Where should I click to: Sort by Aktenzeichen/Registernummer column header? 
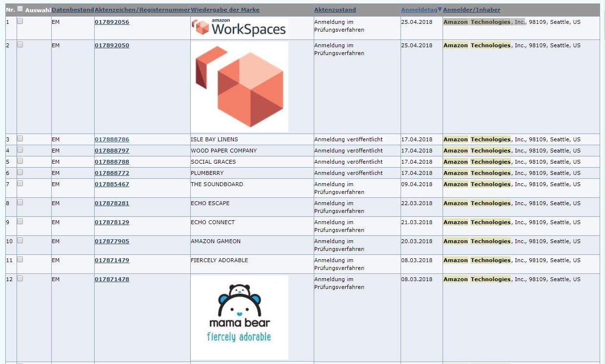point(142,10)
